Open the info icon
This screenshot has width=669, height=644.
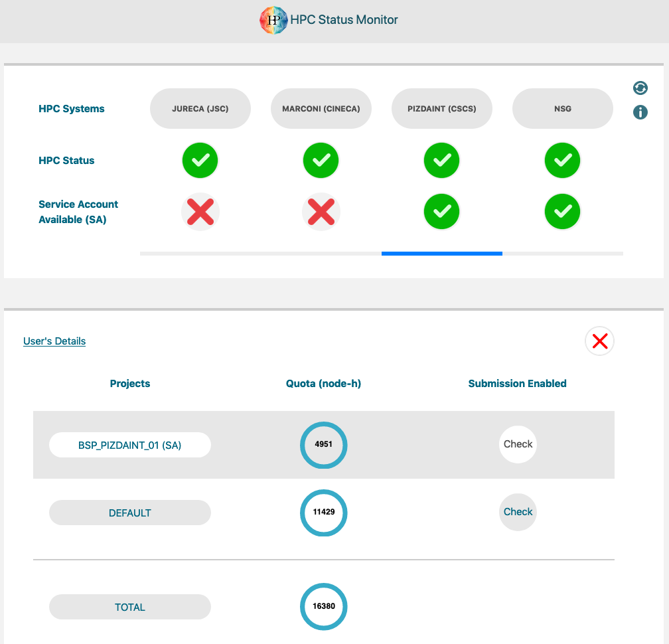[640, 112]
